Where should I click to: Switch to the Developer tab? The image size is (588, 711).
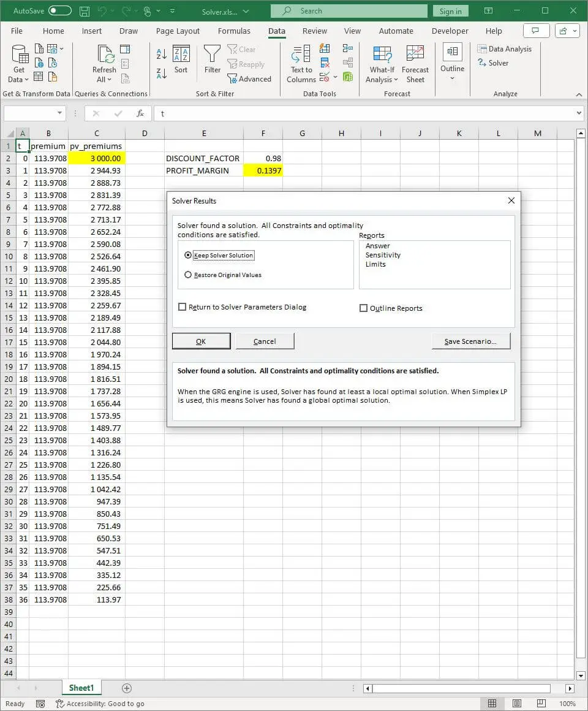[450, 31]
